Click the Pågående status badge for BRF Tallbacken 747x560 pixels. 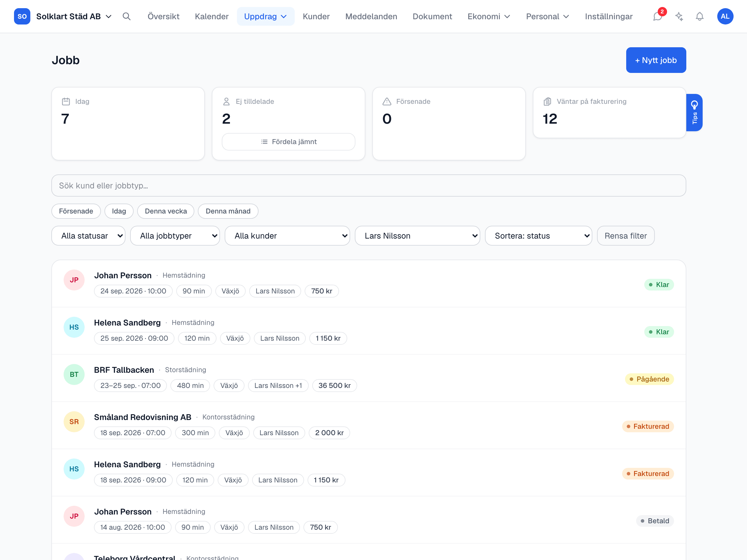click(649, 379)
